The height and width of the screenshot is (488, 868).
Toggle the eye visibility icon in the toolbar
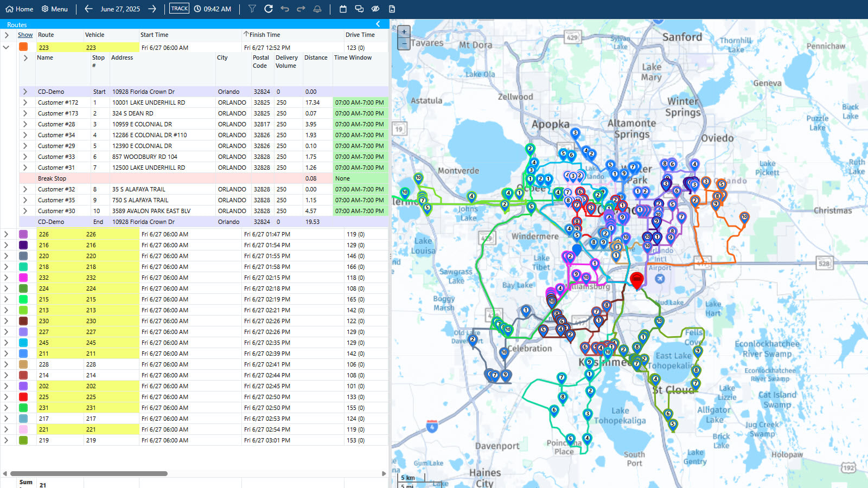click(375, 9)
